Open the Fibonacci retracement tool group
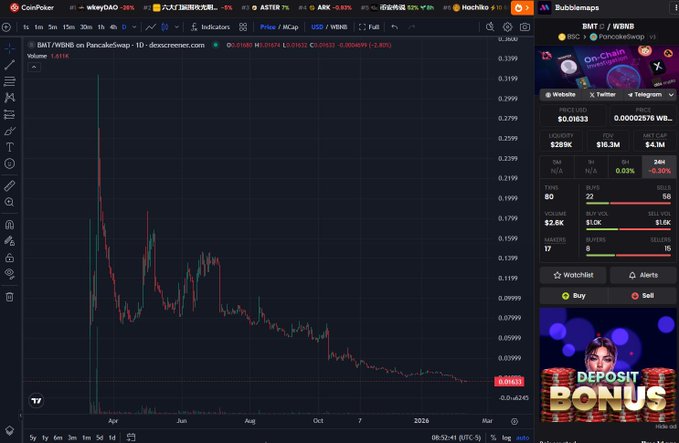 (x=10, y=81)
